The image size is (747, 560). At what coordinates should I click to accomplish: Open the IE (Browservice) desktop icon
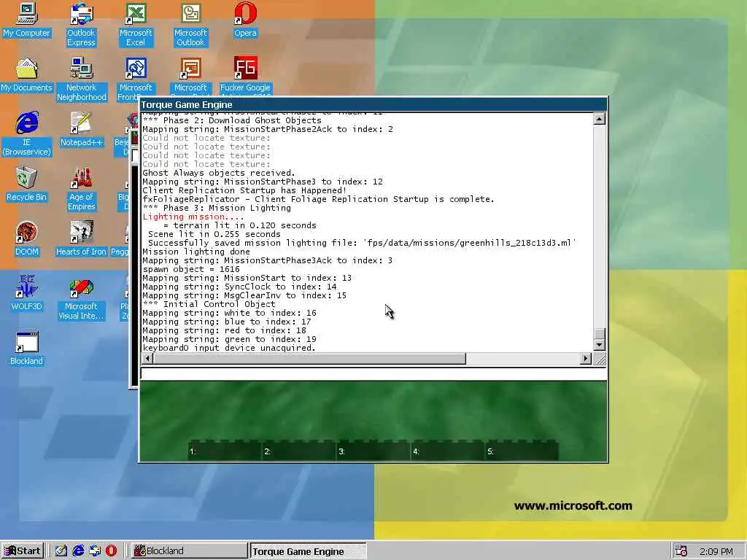pyautogui.click(x=27, y=133)
